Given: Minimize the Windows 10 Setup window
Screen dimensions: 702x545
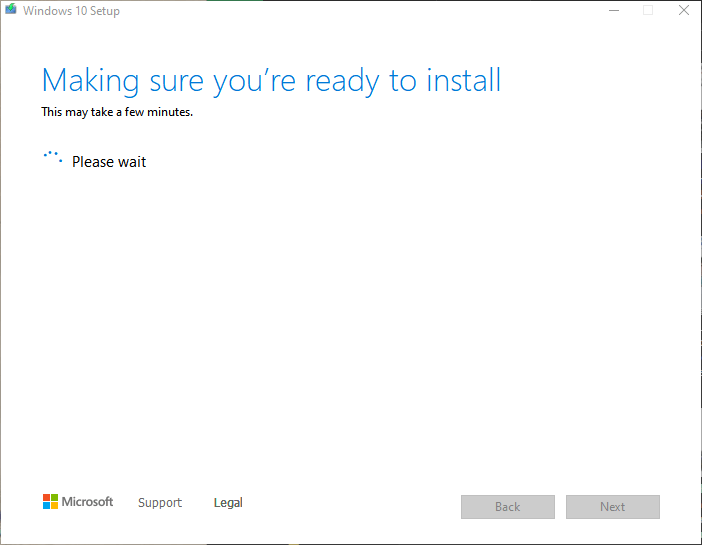Looking at the screenshot, I should (x=614, y=10).
